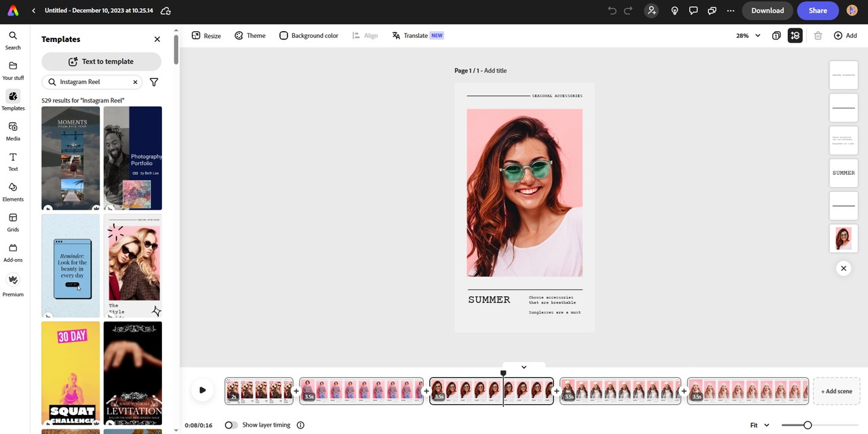Open Adobe Express home logo
The image size is (868, 434).
point(13,11)
